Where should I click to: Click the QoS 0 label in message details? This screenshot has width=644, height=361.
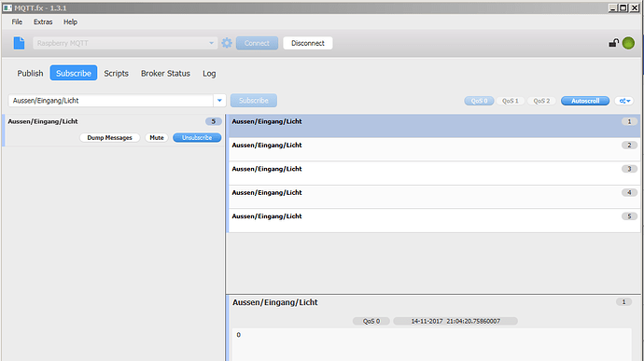pos(371,321)
